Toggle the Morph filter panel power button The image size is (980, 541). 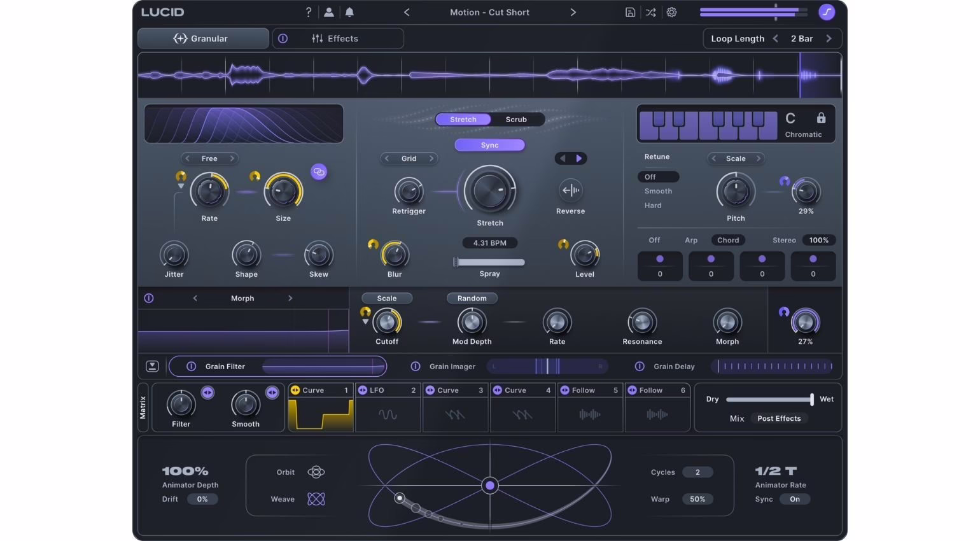click(x=149, y=298)
